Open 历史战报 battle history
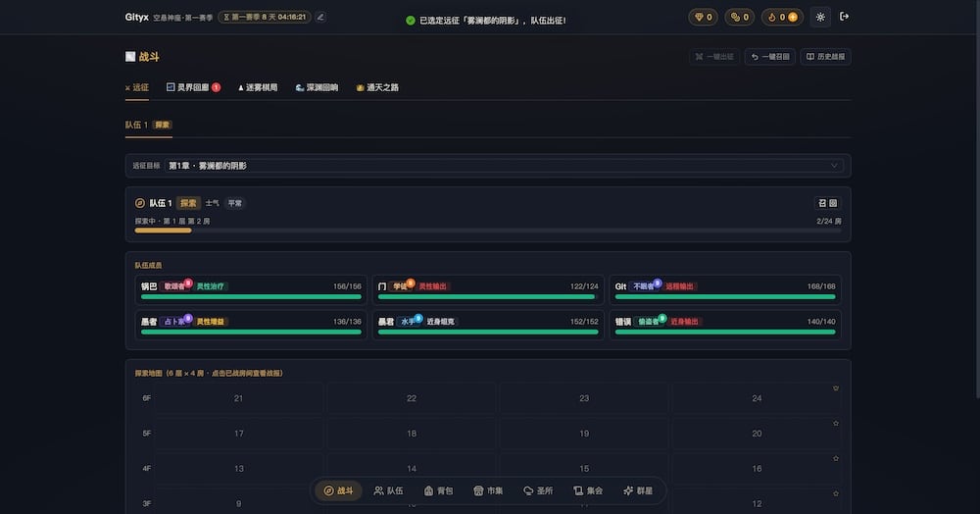The height and width of the screenshot is (514, 980). pyautogui.click(x=825, y=57)
